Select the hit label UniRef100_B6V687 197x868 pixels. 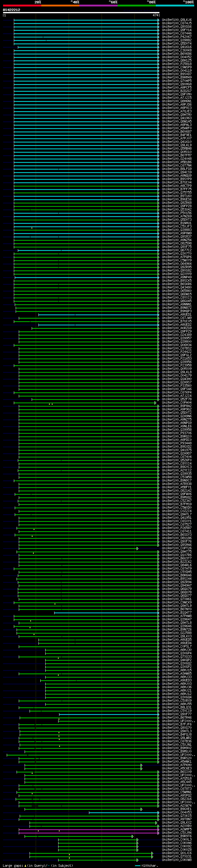[176, 131]
